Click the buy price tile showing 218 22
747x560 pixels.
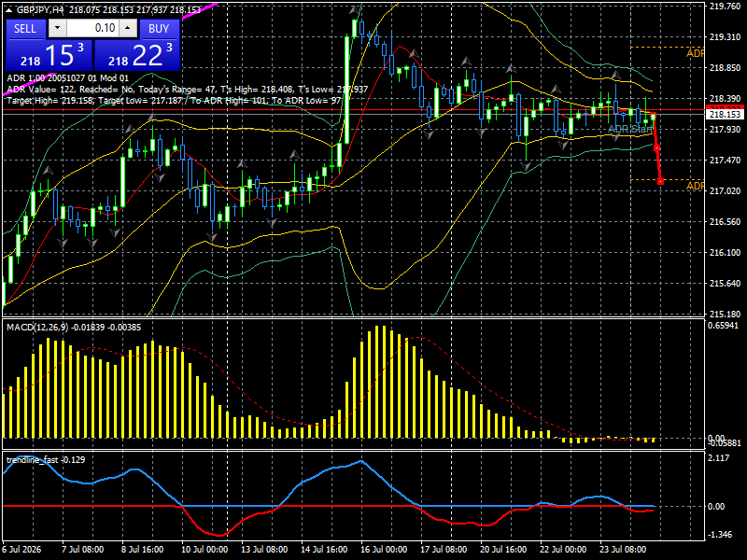[x=137, y=55]
